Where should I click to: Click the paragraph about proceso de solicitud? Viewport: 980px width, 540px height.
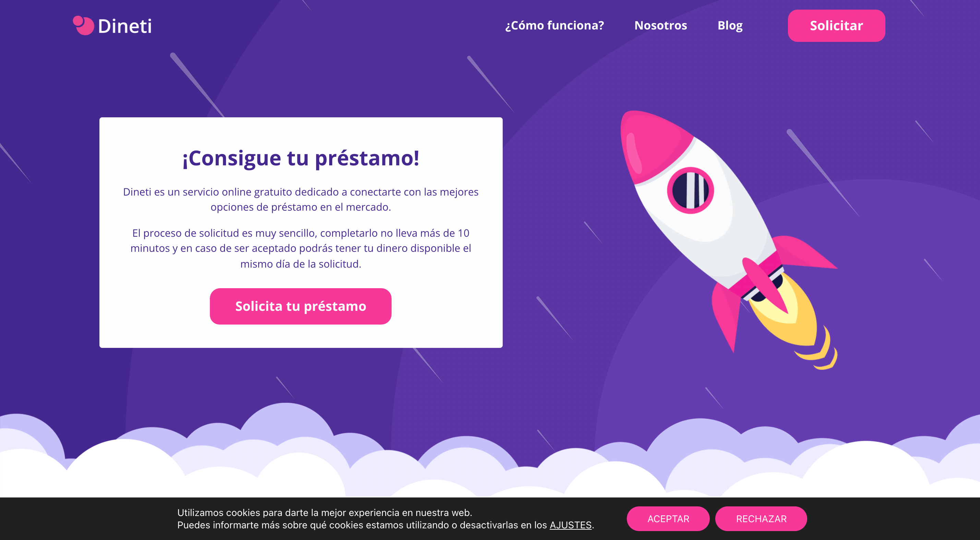[x=300, y=248]
